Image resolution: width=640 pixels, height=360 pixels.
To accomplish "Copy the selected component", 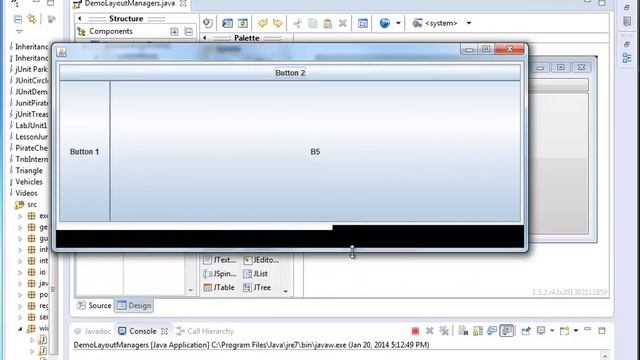I will pyautogui.click(x=313, y=23).
